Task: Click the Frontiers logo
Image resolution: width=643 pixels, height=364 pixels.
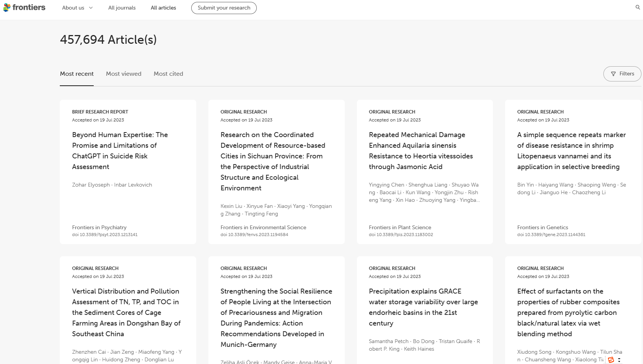Action: (24, 8)
